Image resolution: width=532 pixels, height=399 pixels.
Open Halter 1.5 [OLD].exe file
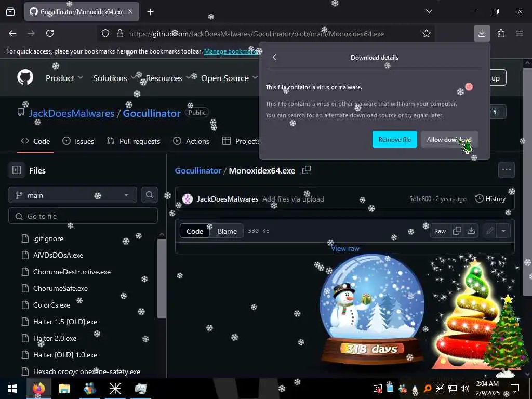(65, 322)
